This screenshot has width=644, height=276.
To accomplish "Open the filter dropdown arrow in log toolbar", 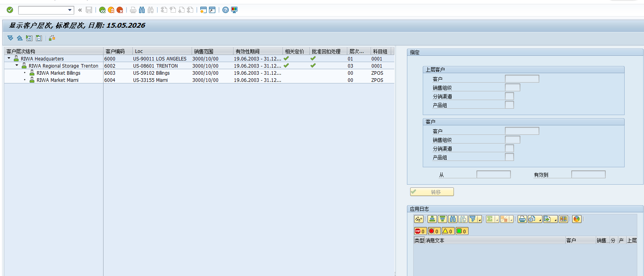I will pyautogui.click(x=480, y=220).
